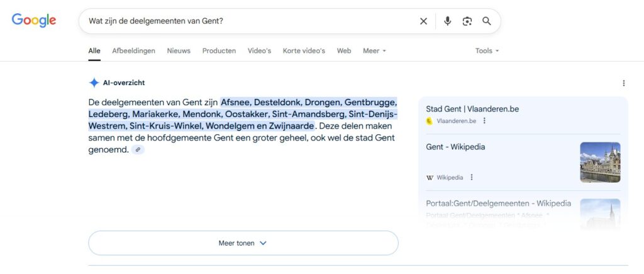Clear the search query with X icon
644x274 pixels.
tap(423, 21)
